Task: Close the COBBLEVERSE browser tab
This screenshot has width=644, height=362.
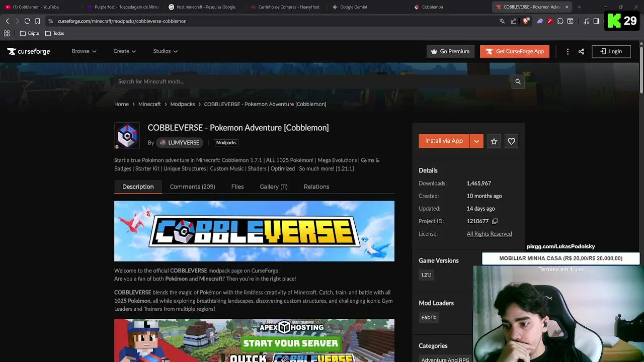Action: (567, 7)
